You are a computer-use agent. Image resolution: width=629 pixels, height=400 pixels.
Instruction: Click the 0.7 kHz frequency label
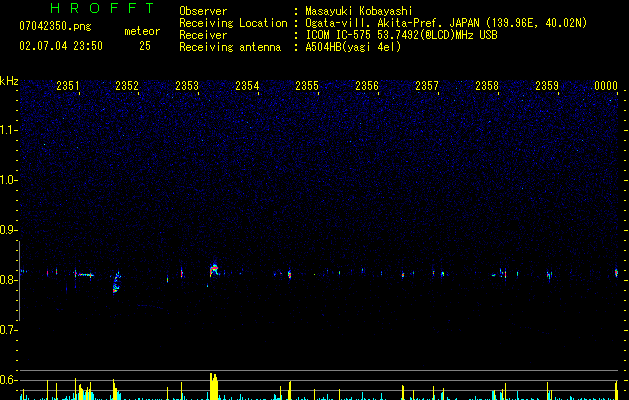point(8,330)
